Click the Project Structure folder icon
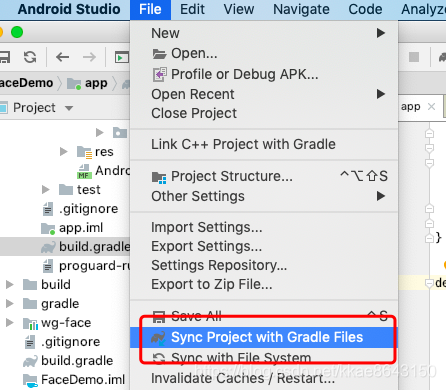Viewport: 446px width, 390px height. tap(159, 177)
